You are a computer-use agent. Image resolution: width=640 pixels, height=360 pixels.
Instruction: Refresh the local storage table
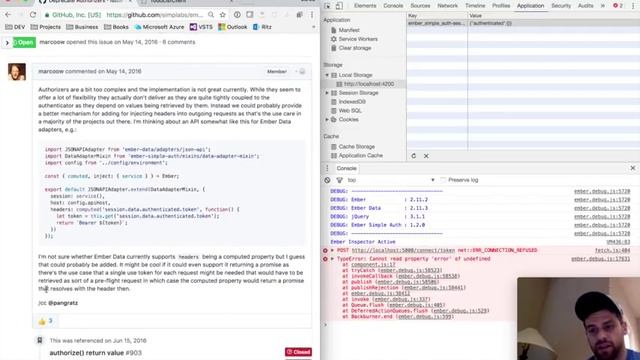click(413, 156)
